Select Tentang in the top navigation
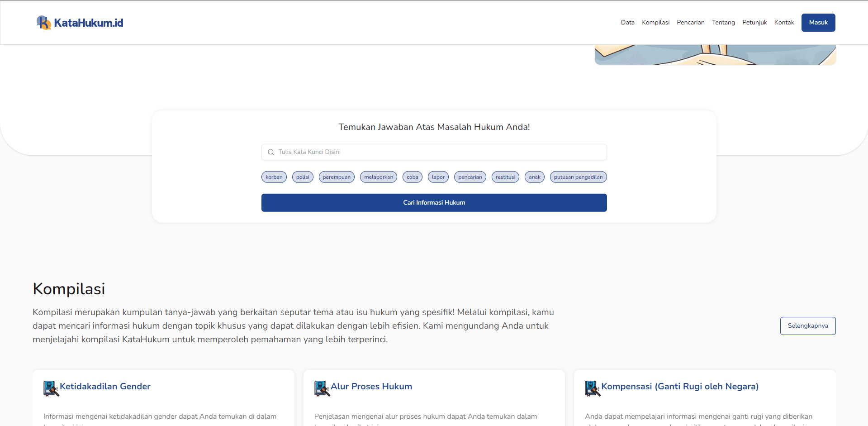Image resolution: width=868 pixels, height=426 pixels. tap(723, 23)
